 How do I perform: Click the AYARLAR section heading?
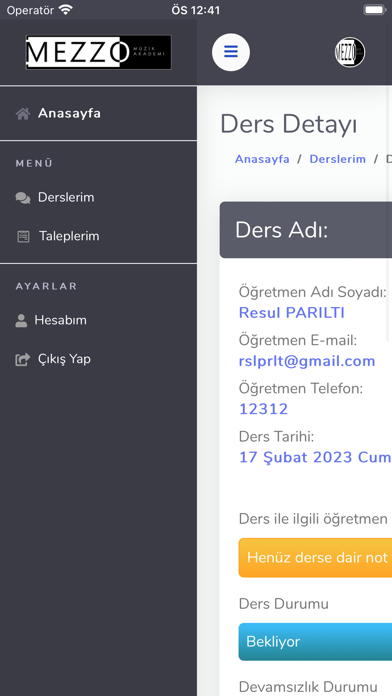click(x=46, y=286)
